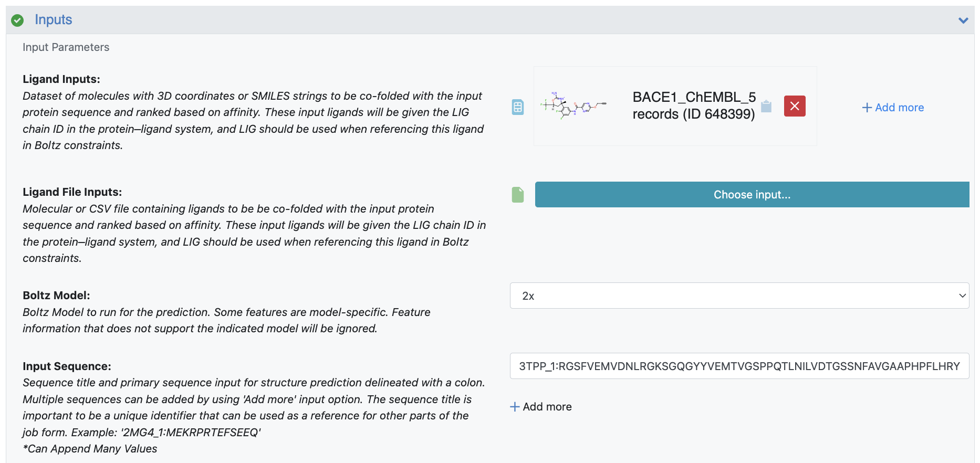Viewport: 980px width, 463px height.
Task: Click the green file icon for Ligand File Inputs
Action: point(518,195)
